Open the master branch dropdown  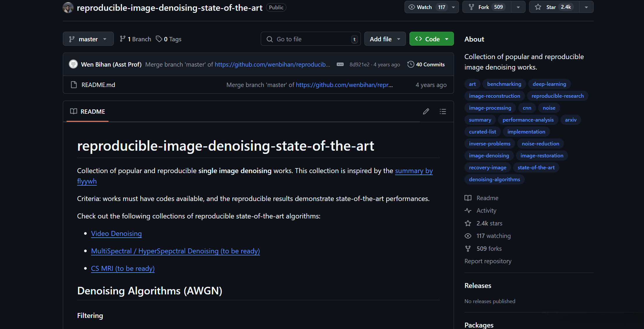pos(88,39)
